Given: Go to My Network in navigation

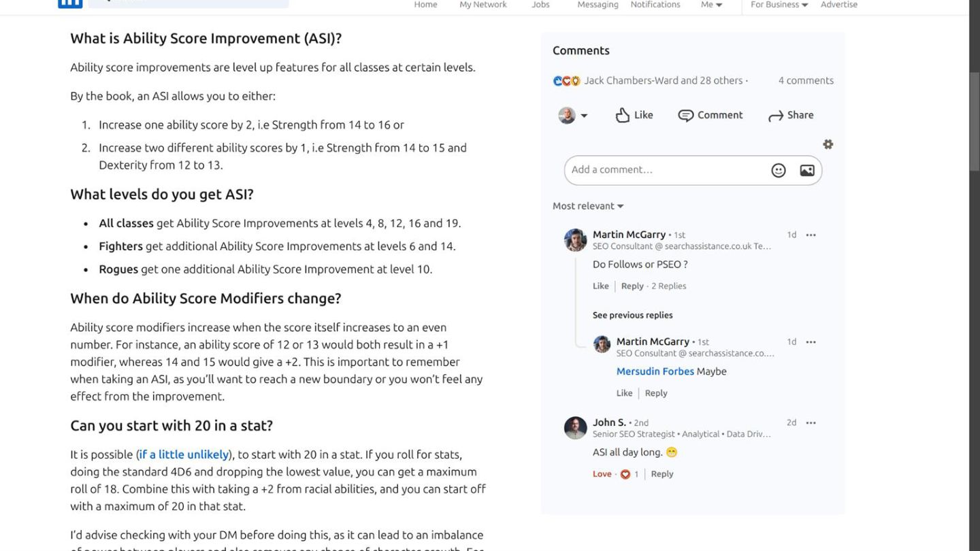Looking at the screenshot, I should (483, 5).
